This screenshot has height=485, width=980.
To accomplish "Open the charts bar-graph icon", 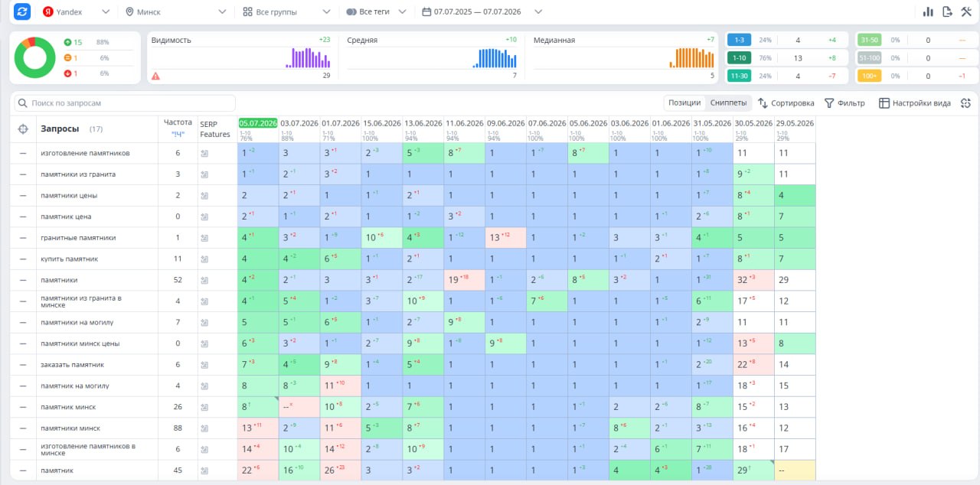I will point(928,12).
